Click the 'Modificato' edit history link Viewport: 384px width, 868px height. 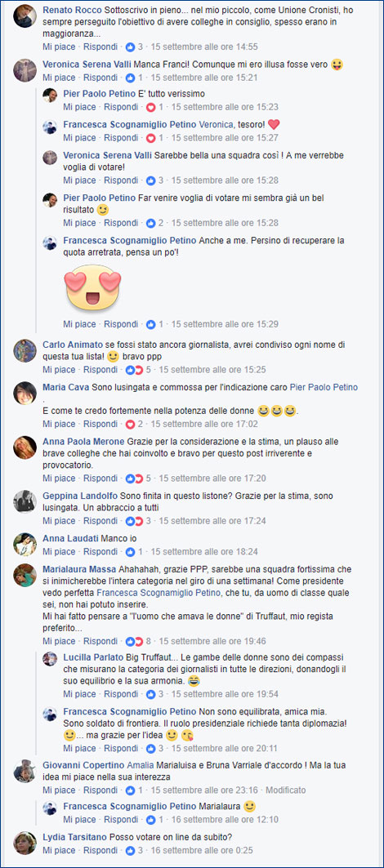point(287,790)
